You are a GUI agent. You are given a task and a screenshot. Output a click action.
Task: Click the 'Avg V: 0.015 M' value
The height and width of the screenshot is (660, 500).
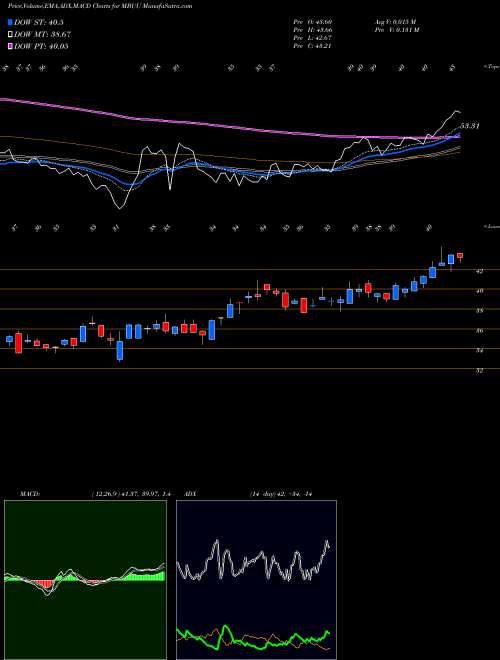tap(394, 21)
